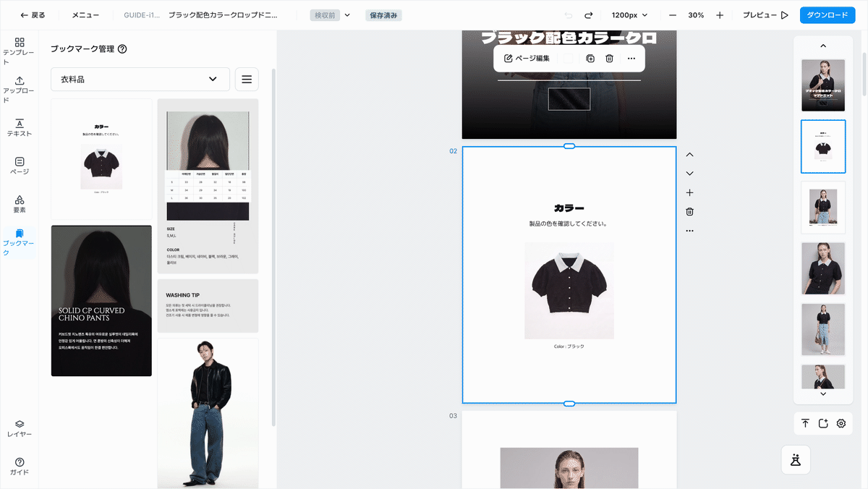868x489 pixels.
Task: Click the GUIDE-i1 document title text
Action: pyautogui.click(x=141, y=15)
